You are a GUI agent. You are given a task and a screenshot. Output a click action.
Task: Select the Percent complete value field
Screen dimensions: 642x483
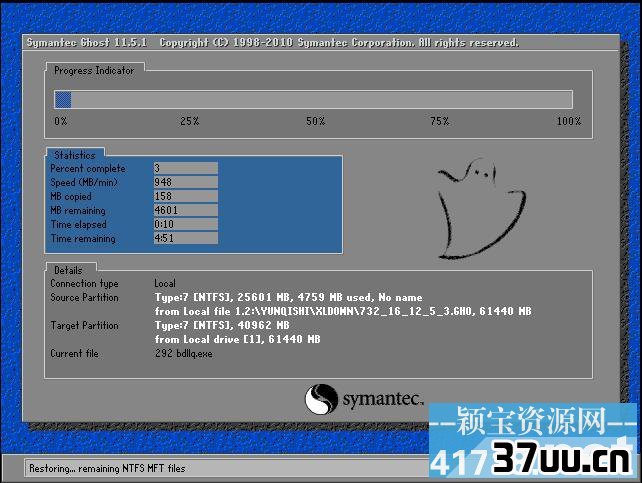tap(186, 168)
